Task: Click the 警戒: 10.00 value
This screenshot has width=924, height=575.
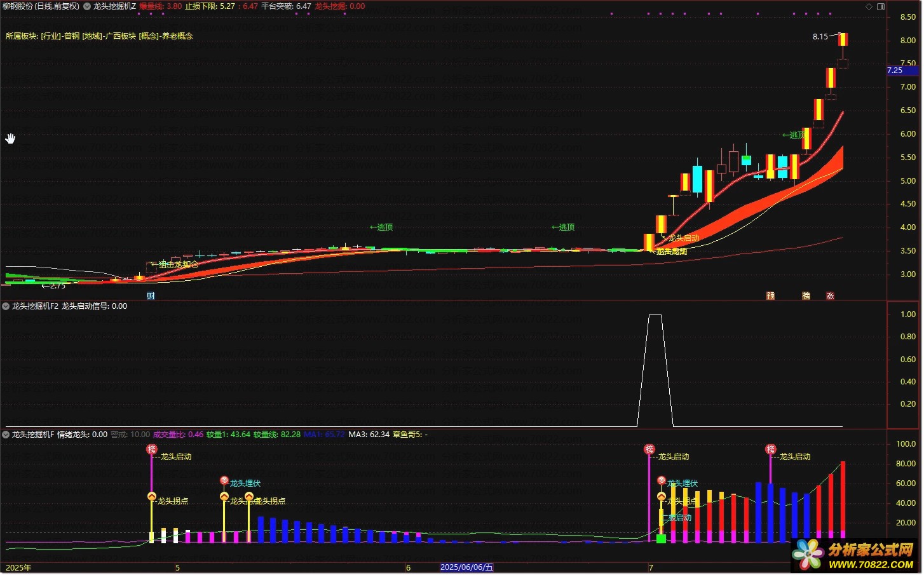Action: (130, 435)
